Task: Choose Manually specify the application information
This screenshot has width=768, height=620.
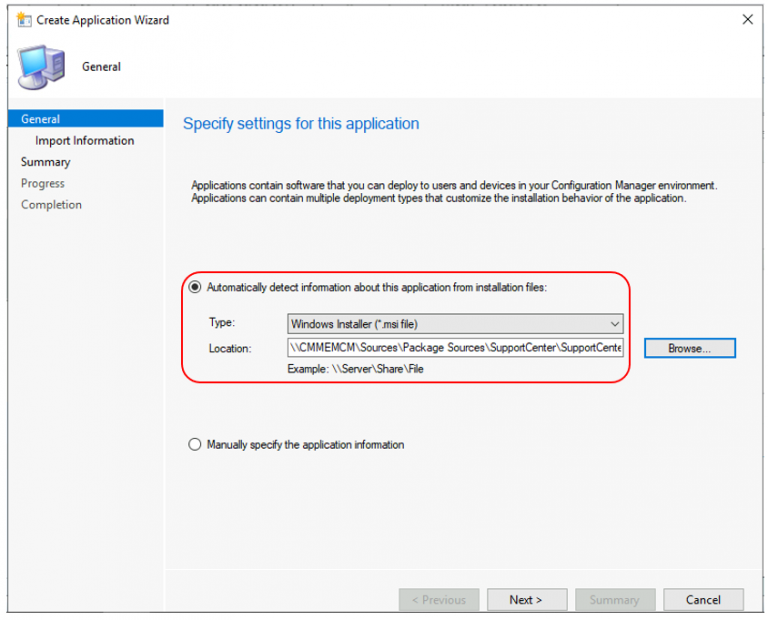Action: pyautogui.click(x=195, y=445)
